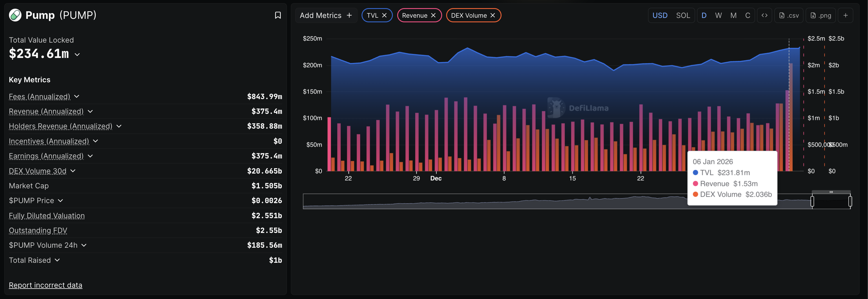
Task: Export chart image as .png
Action: (x=820, y=15)
